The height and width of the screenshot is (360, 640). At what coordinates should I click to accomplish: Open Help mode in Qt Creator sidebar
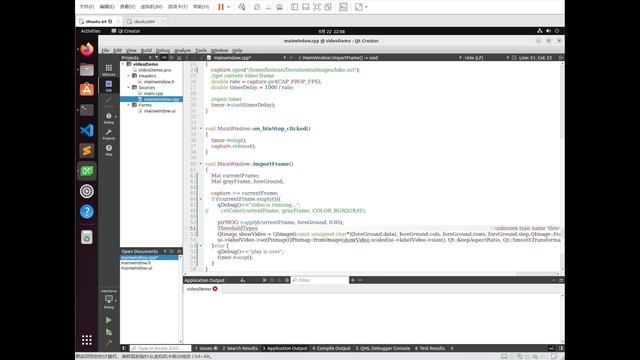tap(109, 150)
